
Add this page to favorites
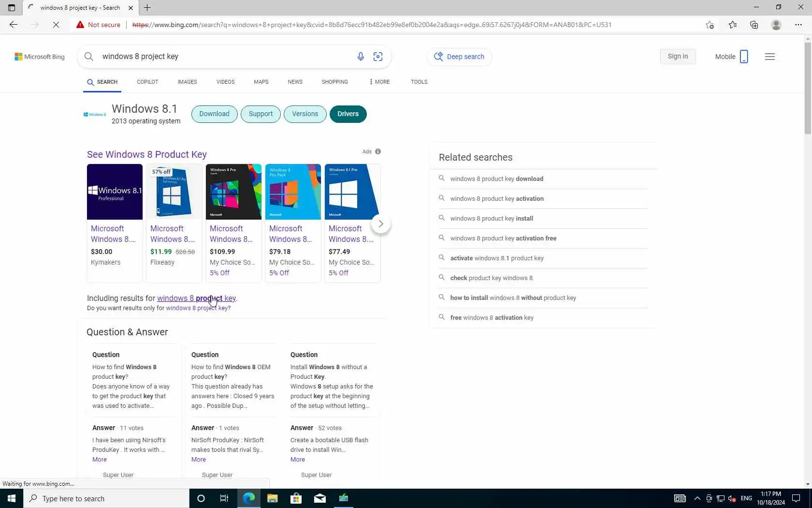[710, 25]
